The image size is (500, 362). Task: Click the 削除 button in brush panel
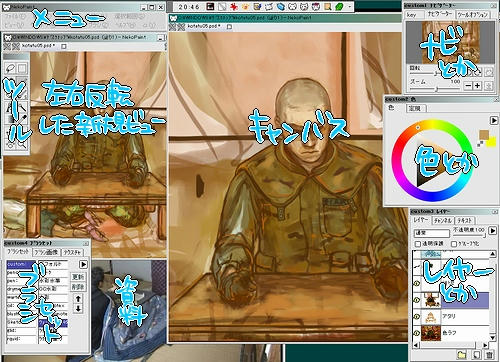(x=78, y=287)
